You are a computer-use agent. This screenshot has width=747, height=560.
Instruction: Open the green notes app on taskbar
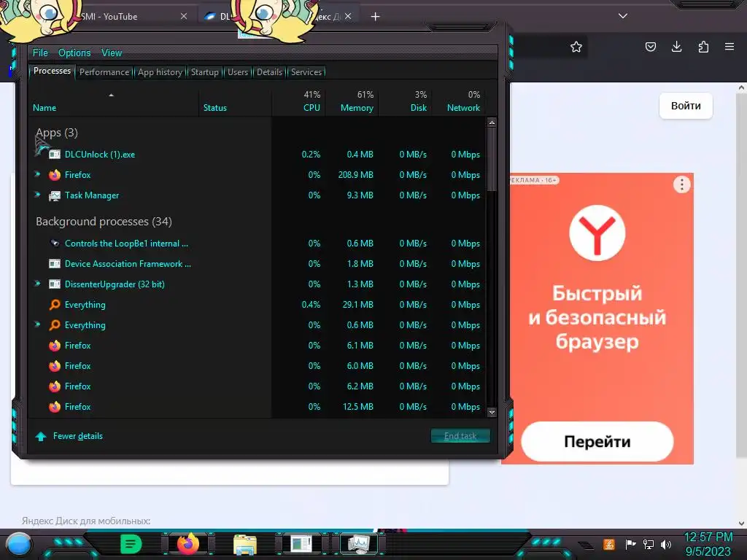point(131,544)
